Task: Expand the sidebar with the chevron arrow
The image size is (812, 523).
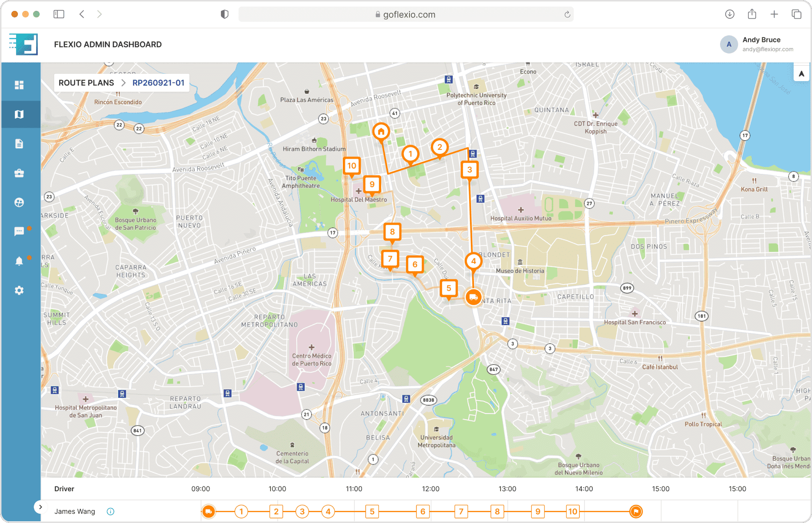Action: [x=41, y=507]
